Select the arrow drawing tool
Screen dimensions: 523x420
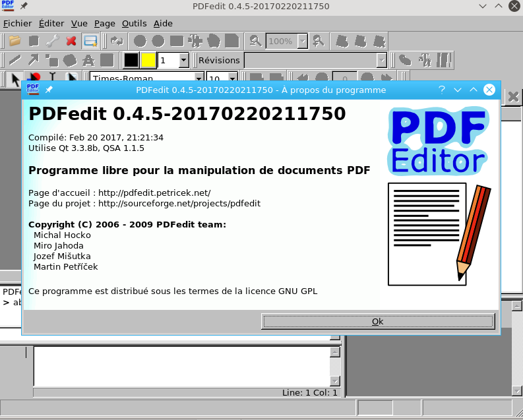click(x=34, y=61)
